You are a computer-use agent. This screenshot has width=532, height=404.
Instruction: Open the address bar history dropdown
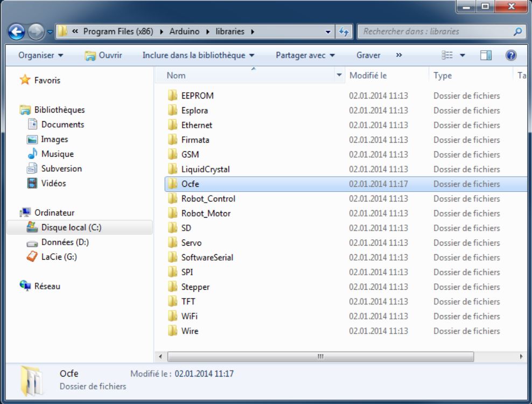328,32
